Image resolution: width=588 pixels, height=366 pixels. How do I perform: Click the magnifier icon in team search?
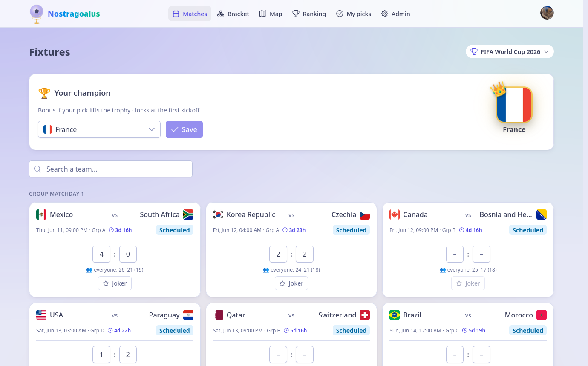(37, 169)
